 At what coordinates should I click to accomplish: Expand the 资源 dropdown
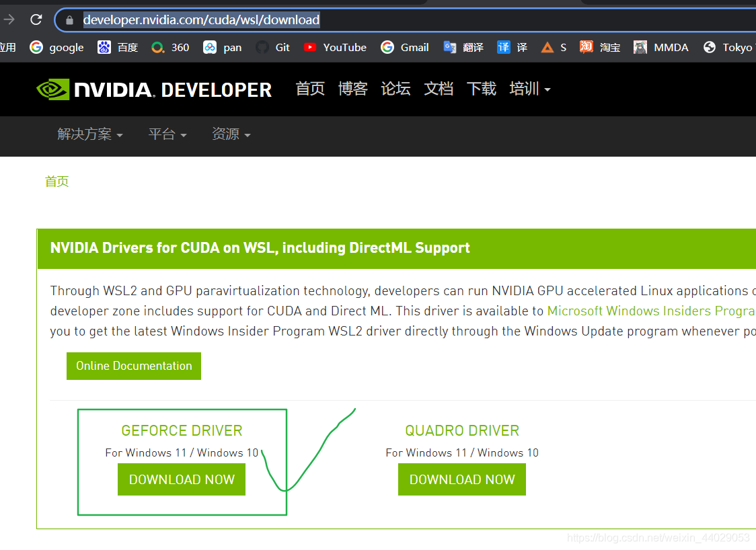point(231,134)
